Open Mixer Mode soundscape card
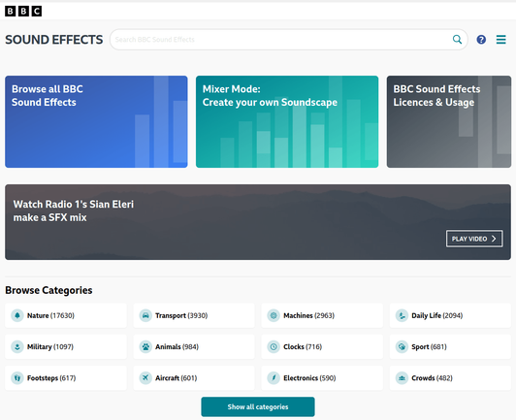This screenshot has width=516, height=420. point(287,122)
